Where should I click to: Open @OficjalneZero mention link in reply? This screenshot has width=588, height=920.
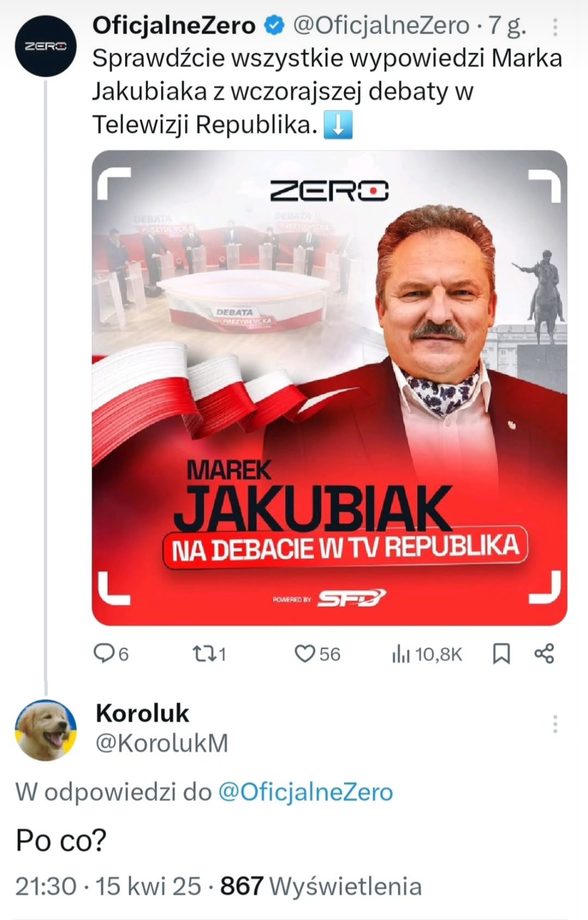(306, 792)
